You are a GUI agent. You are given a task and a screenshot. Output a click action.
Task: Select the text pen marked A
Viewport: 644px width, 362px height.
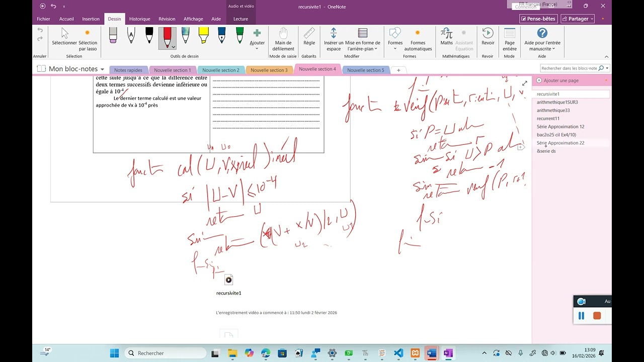[131, 35]
